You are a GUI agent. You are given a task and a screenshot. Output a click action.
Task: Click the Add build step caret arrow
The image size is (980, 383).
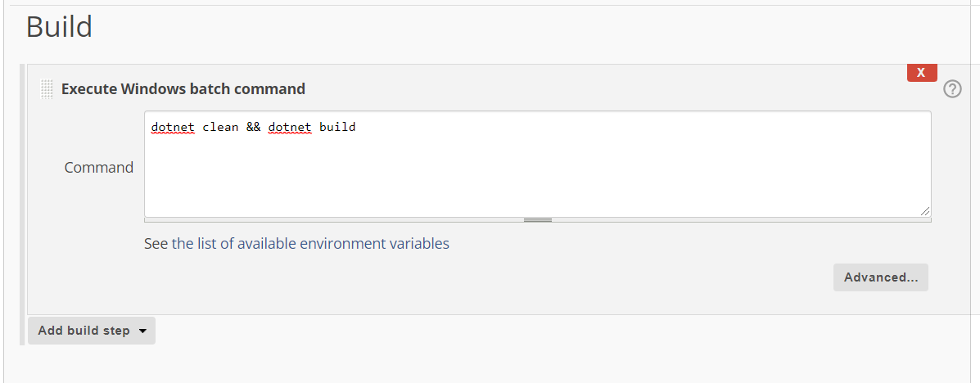pos(142,331)
